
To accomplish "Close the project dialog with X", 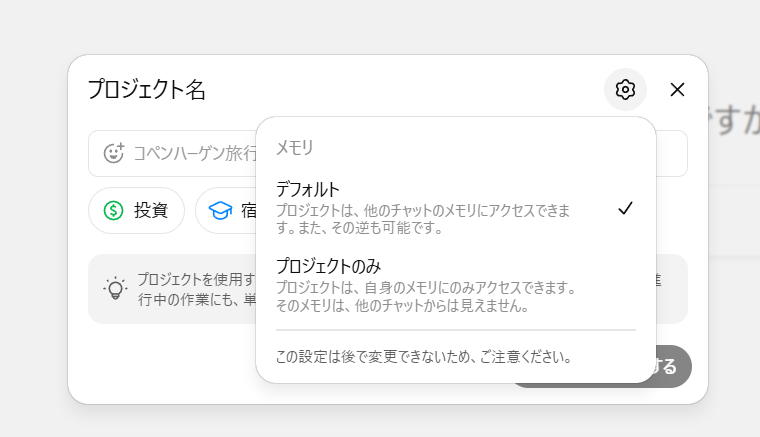I will click(x=677, y=90).
